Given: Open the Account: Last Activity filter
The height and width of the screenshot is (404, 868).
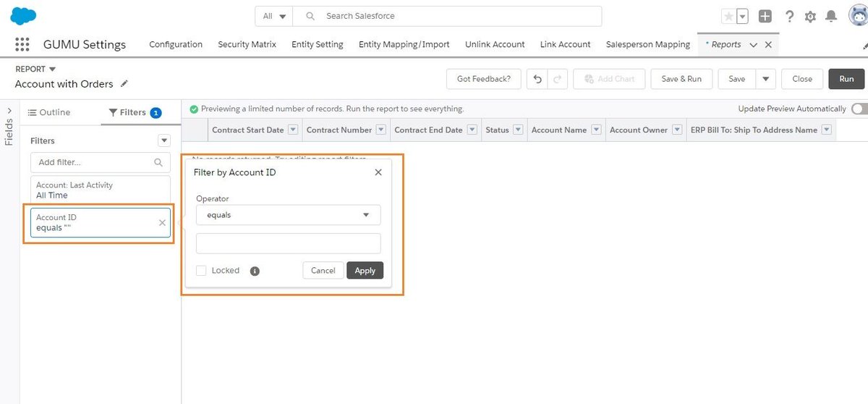Looking at the screenshot, I should [x=101, y=190].
